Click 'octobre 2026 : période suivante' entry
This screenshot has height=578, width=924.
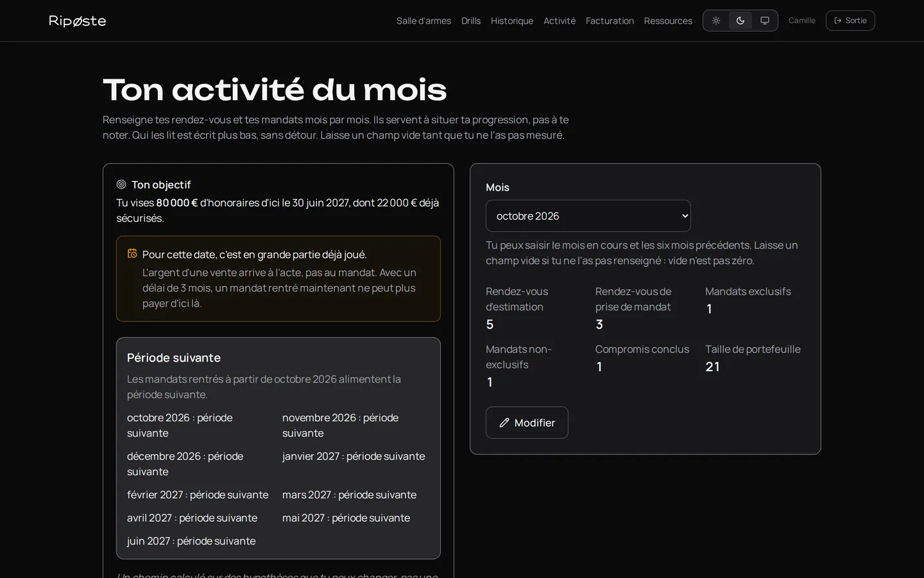[180, 425]
